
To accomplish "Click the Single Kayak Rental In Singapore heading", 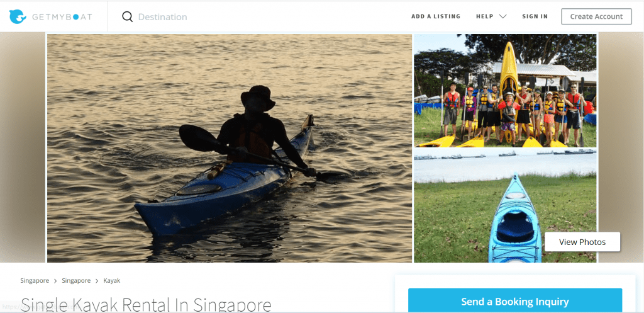I will (146, 304).
